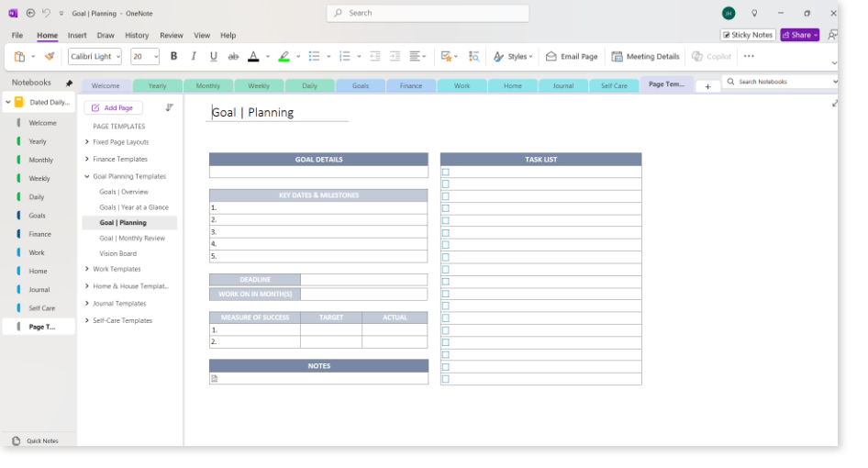This screenshot has height=468, width=868.
Task: Open the File menu
Action: click(17, 35)
